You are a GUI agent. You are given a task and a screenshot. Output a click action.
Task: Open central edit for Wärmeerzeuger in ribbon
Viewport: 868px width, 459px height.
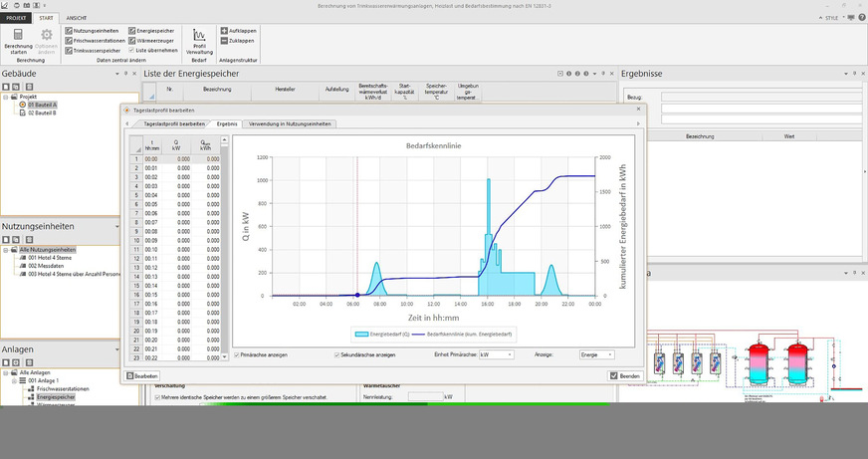[151, 41]
